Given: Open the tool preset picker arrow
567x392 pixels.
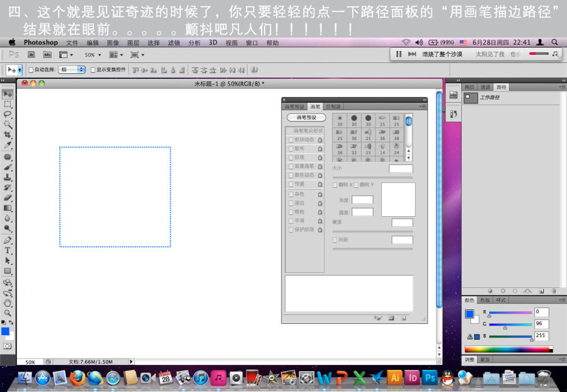Looking at the screenshot, I should (20, 70).
